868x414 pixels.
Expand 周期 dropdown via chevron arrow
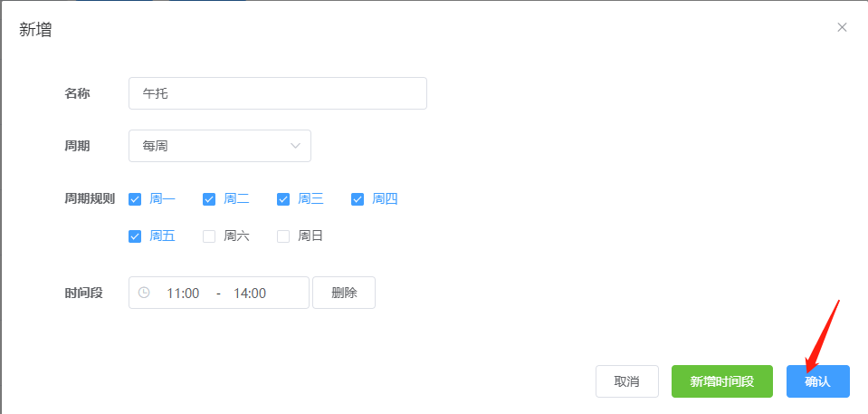(296, 146)
